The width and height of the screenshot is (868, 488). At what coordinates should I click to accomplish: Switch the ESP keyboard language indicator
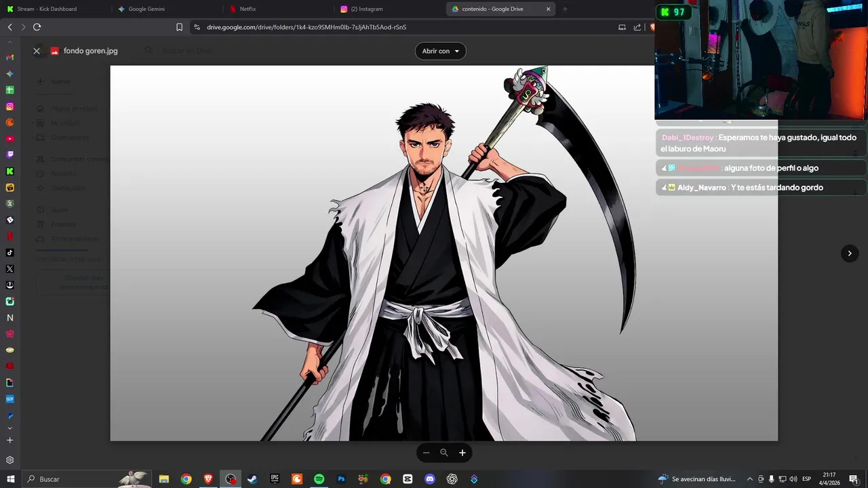(x=807, y=479)
